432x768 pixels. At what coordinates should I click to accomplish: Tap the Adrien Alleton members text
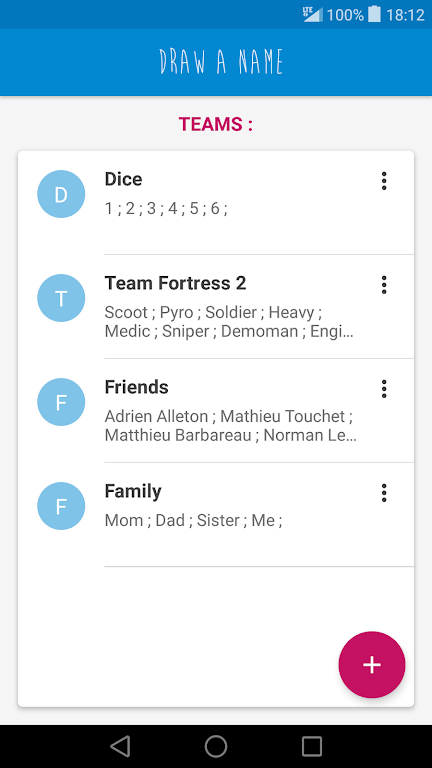(x=230, y=426)
